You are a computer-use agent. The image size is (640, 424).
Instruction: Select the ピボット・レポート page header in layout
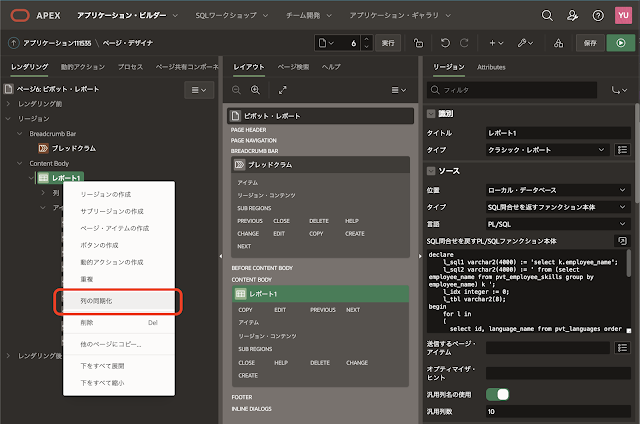tap(320, 116)
